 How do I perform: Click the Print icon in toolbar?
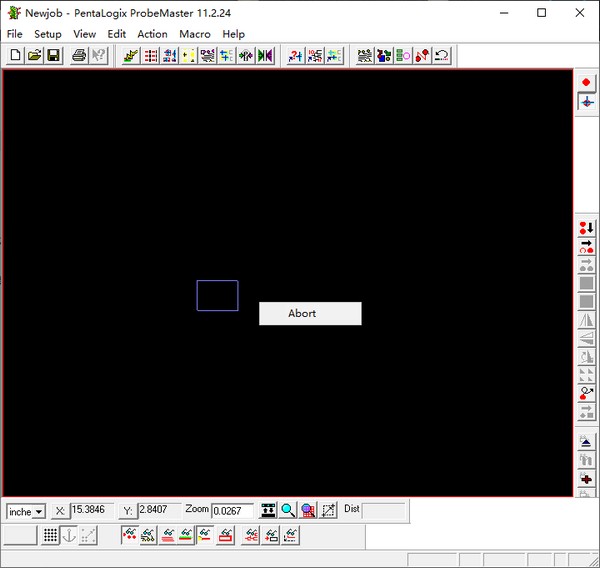(x=79, y=56)
